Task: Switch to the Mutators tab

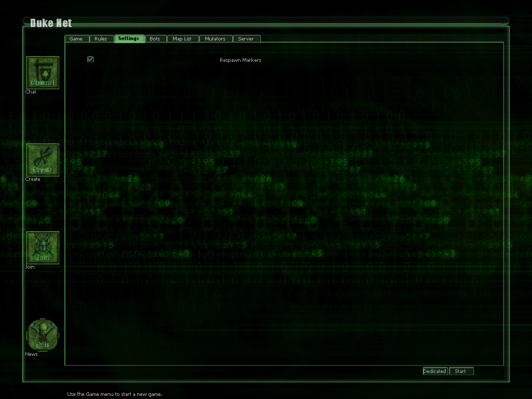Action: [216, 38]
